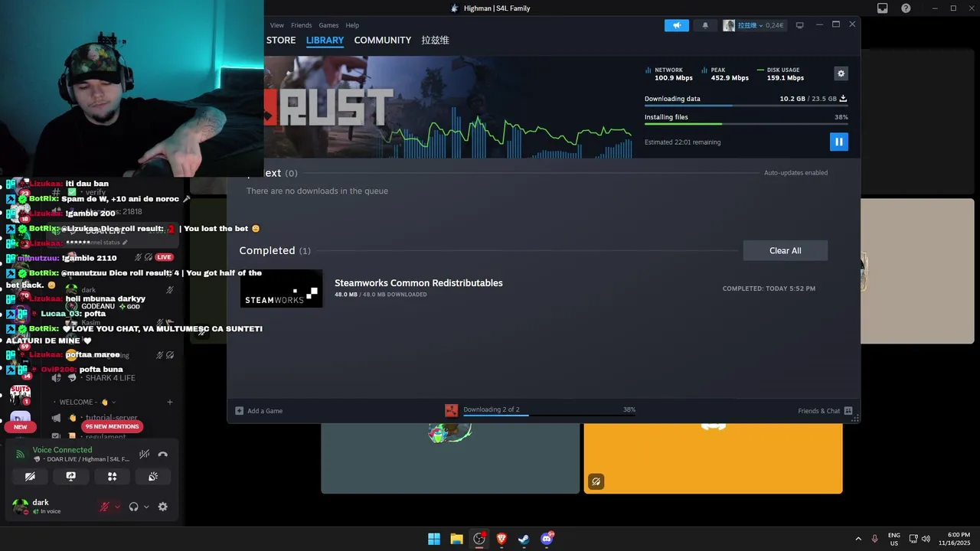Open Discord help question mark icon
The height and width of the screenshot is (551, 980).
pyautogui.click(x=906, y=8)
